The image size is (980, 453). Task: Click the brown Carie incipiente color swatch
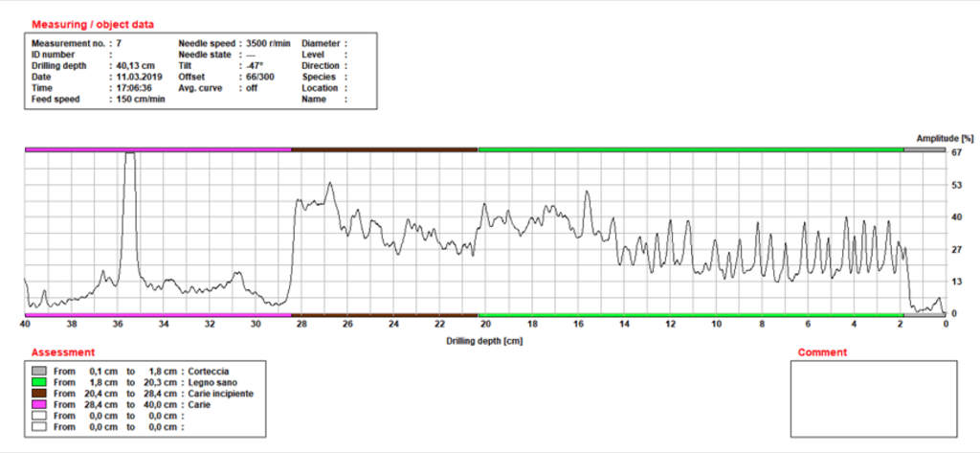(x=38, y=394)
